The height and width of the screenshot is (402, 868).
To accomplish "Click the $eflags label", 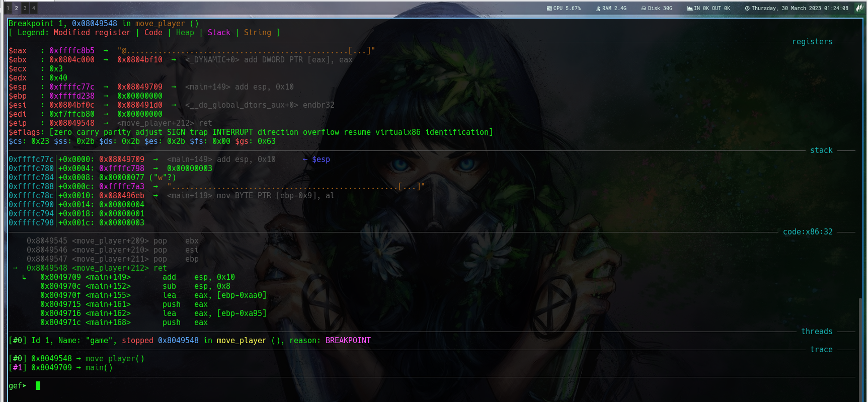I will coord(27,132).
